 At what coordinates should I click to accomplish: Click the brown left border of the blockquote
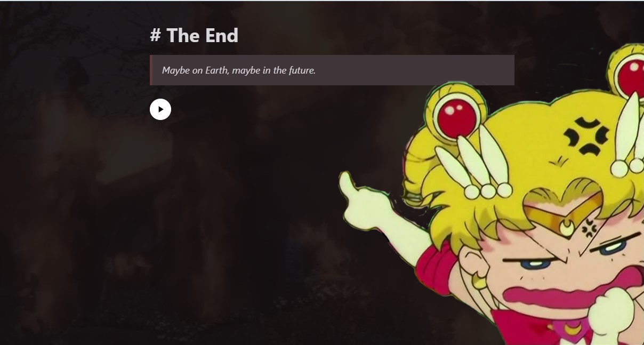pyautogui.click(x=151, y=70)
